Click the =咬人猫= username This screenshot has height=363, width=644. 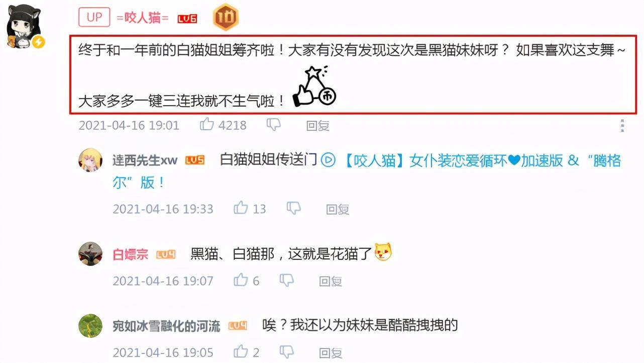click(143, 18)
